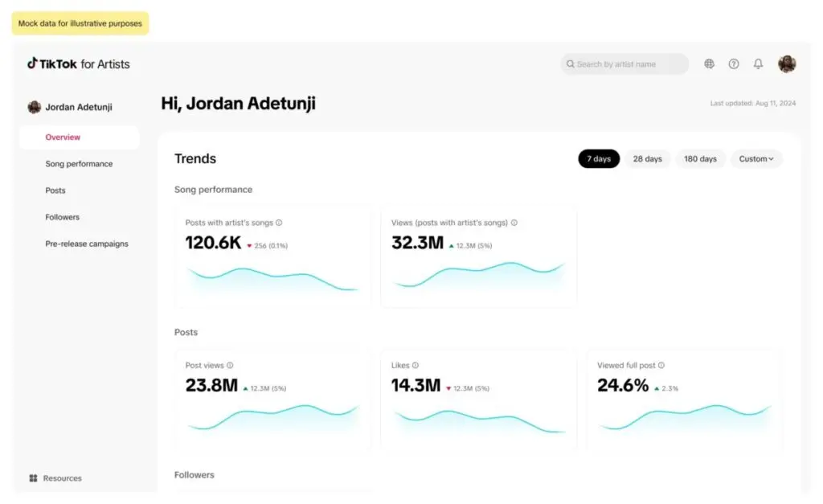Open the info tooltip beside Posts with artist's songs

coord(280,223)
